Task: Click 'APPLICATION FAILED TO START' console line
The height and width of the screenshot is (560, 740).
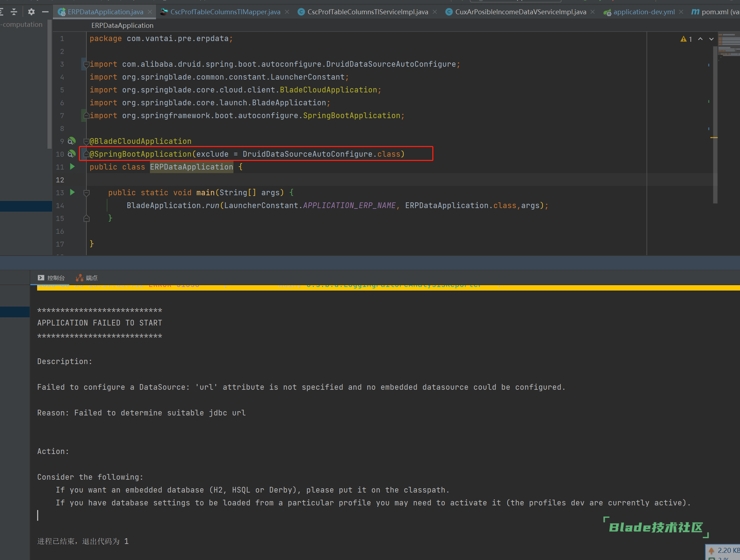Action: pos(100,323)
